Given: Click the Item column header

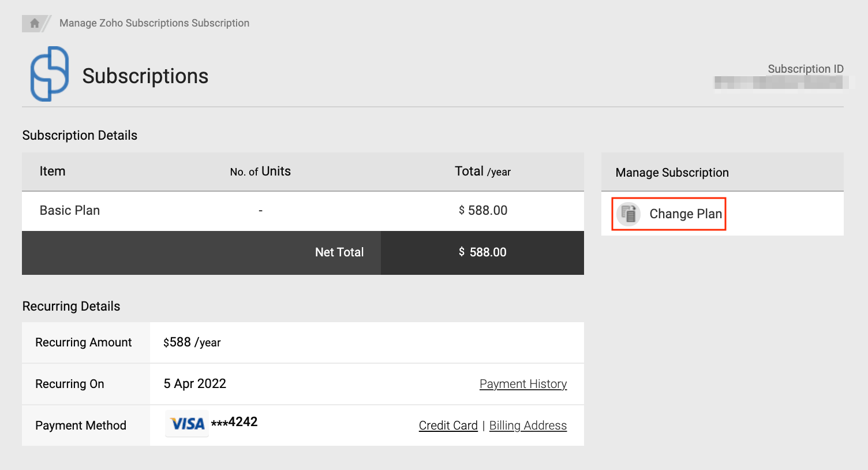Looking at the screenshot, I should (x=53, y=171).
